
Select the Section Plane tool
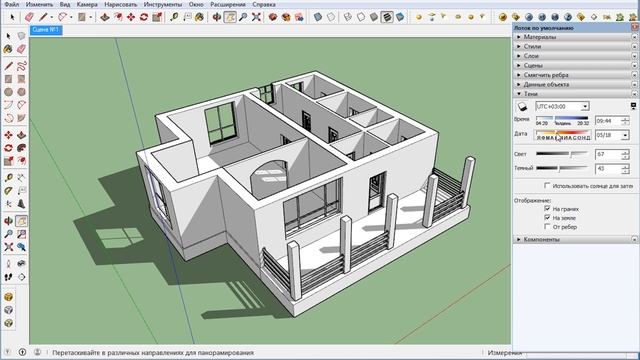pyautogui.click(x=22, y=277)
